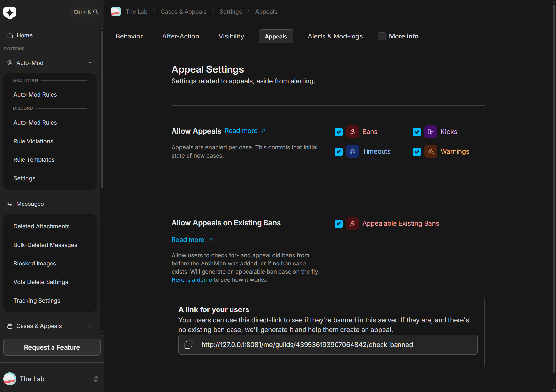Switch to the After-Action tab
This screenshot has width=556, height=392.
[181, 36]
